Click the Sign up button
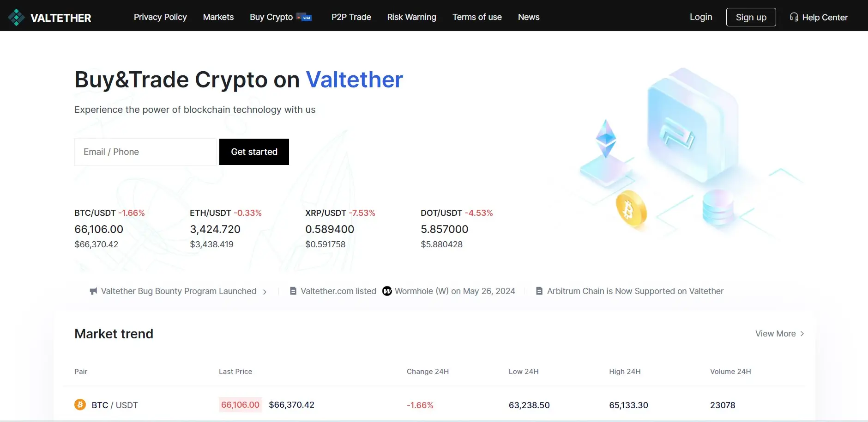 coord(750,17)
